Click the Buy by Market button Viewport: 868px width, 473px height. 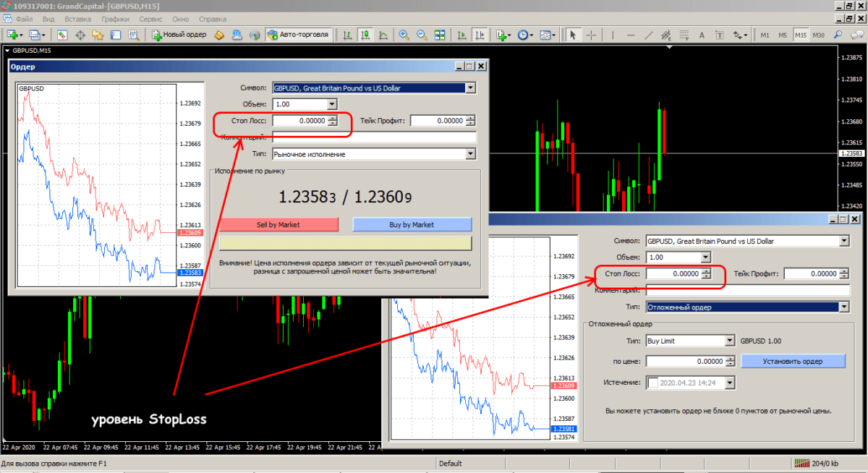click(x=412, y=224)
